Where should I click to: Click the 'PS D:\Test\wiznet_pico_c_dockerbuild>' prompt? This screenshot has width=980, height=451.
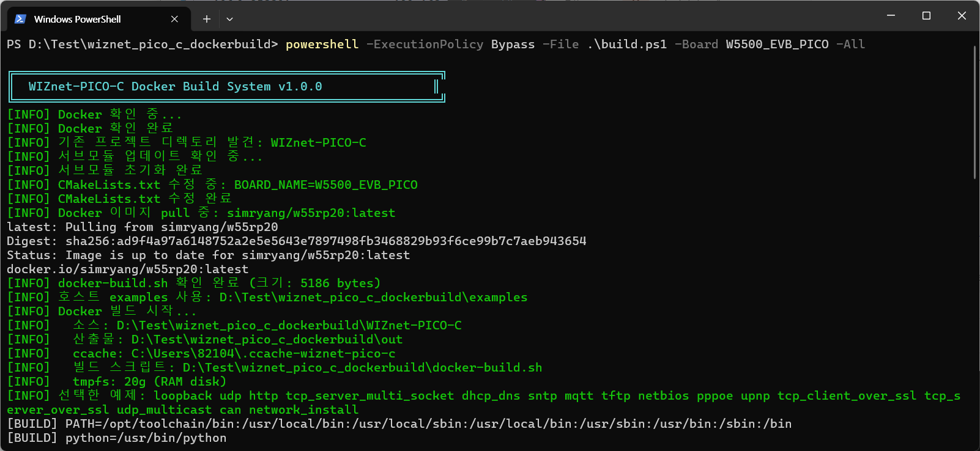[142, 45]
